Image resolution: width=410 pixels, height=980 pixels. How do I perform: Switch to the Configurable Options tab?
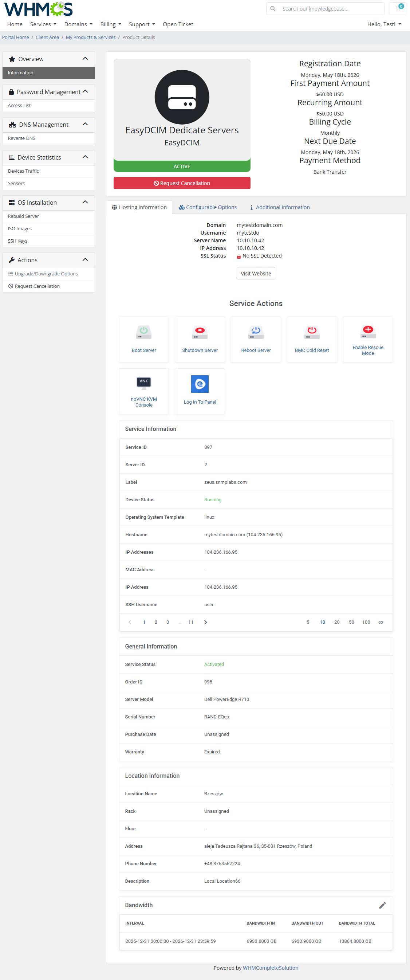coord(208,207)
